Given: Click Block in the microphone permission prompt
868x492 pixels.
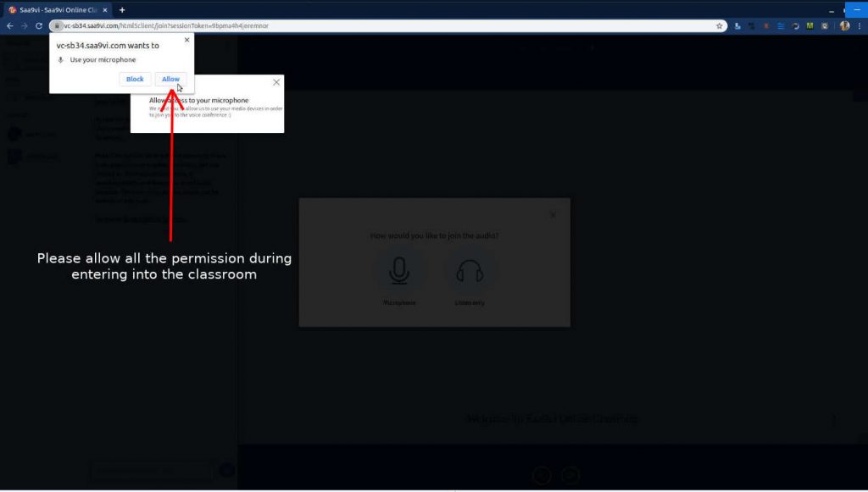Looking at the screenshot, I should pyautogui.click(x=135, y=80).
